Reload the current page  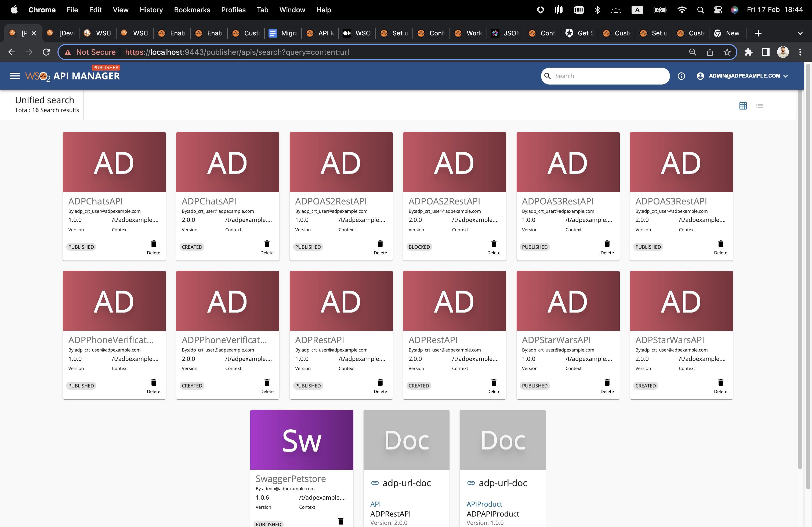tap(46, 52)
